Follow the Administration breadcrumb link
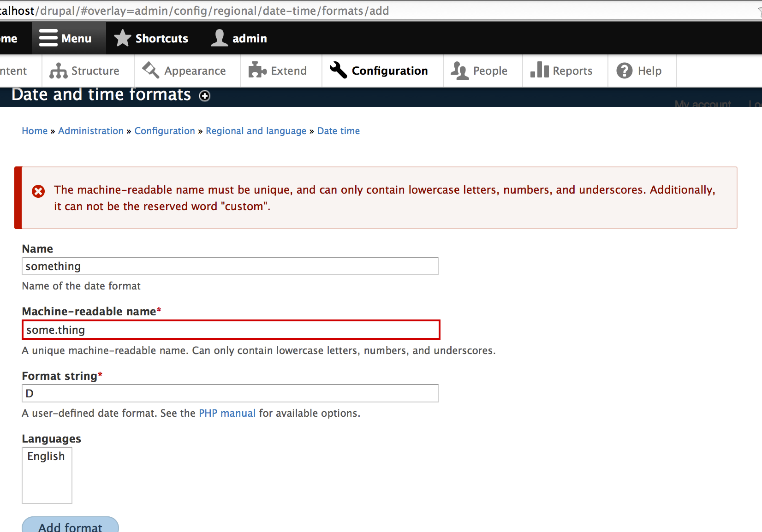The height and width of the screenshot is (532, 762). (90, 131)
